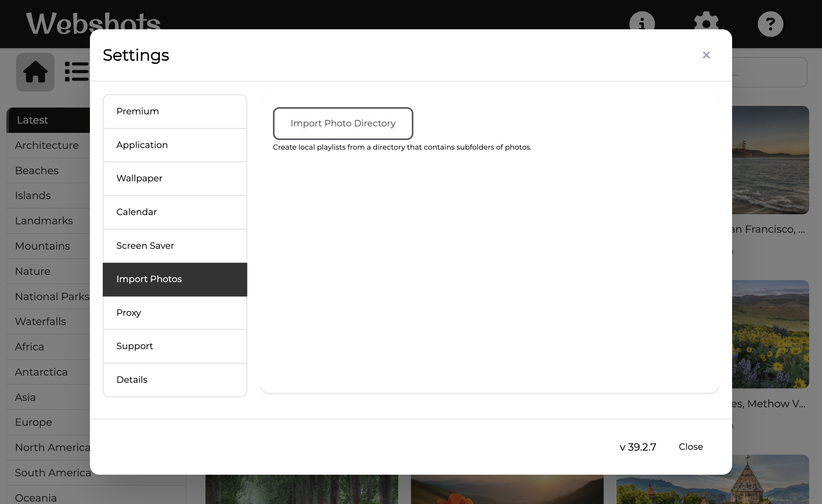Open Golden Gate bridge photo thumbnail
822x504 pixels.
pos(770,160)
